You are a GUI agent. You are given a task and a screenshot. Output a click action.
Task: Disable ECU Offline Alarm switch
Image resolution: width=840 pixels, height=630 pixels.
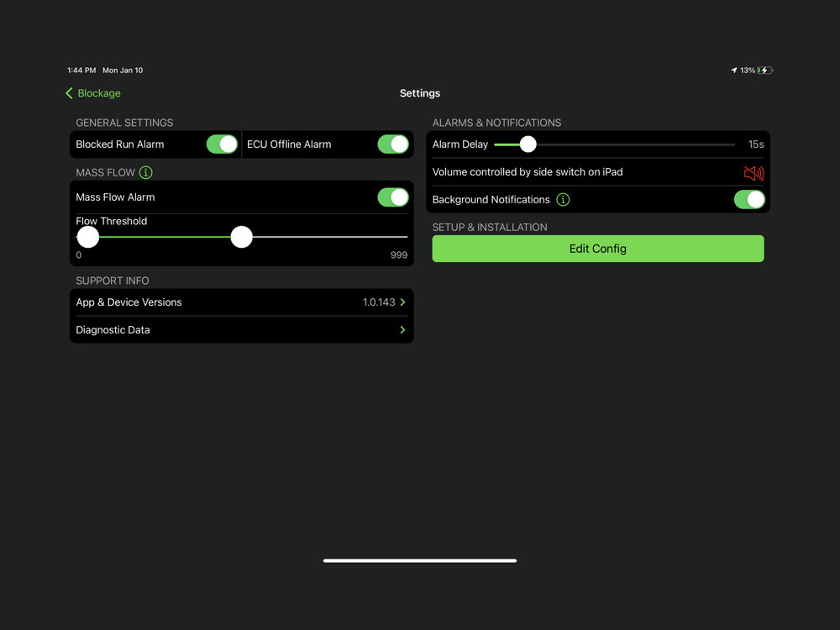(x=392, y=144)
